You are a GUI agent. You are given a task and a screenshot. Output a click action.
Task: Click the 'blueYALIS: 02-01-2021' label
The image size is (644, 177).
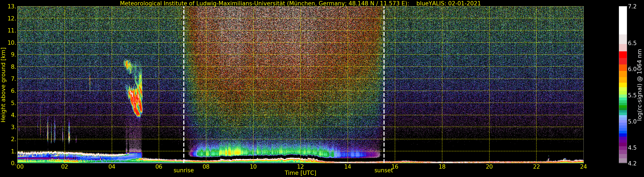pos(449,3)
